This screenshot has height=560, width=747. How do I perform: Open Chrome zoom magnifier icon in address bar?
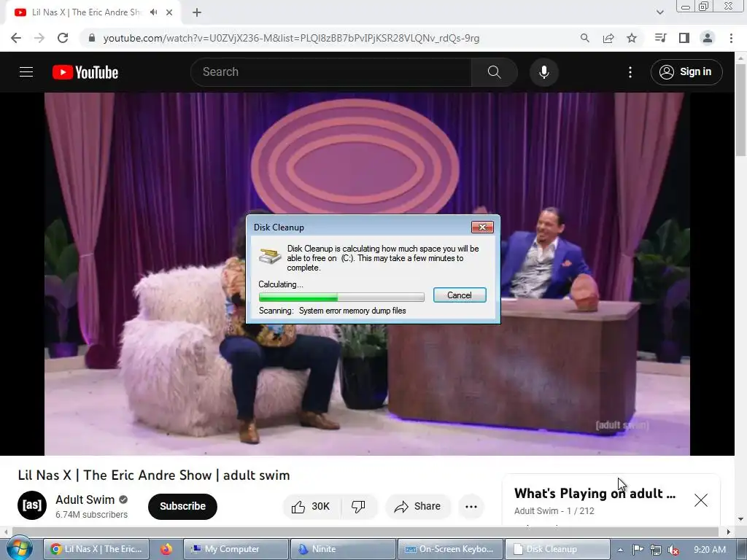tap(584, 38)
